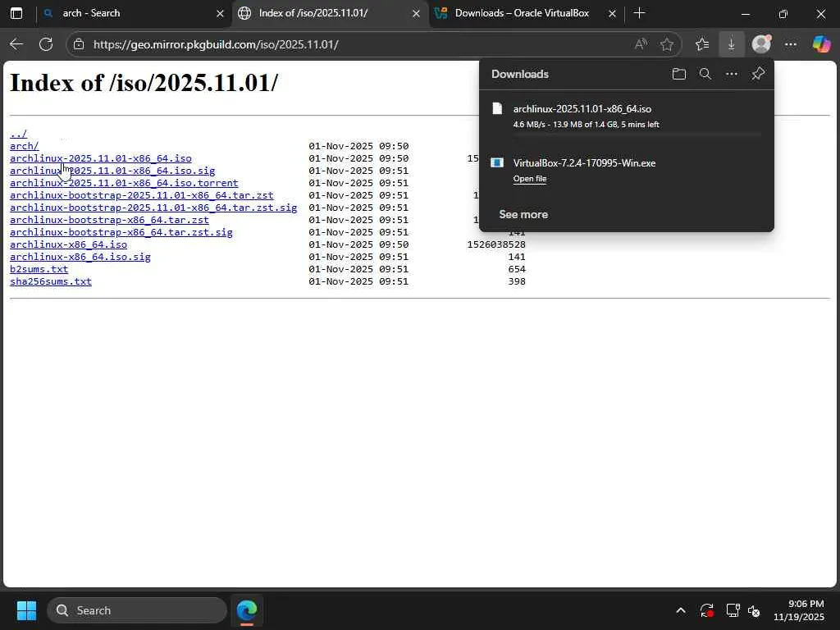Select VirtualBox-7.2.4-170995-Win.exe download entry
This screenshot has width=840, height=630.
pyautogui.click(x=626, y=171)
